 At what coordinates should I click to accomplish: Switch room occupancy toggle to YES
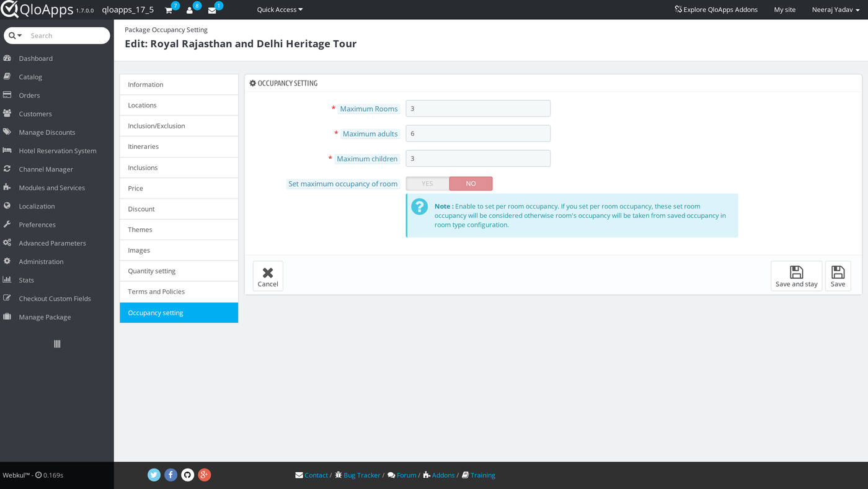[x=428, y=184]
